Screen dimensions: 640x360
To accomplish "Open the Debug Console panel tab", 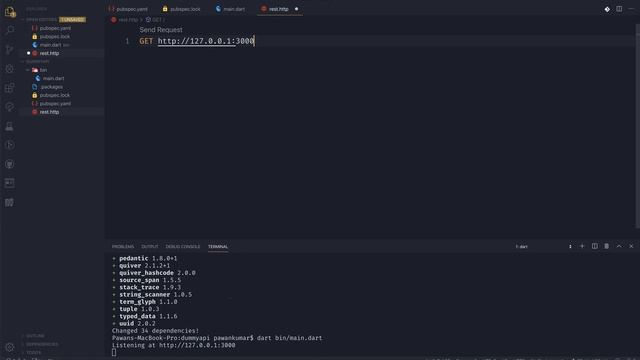I will (183, 247).
